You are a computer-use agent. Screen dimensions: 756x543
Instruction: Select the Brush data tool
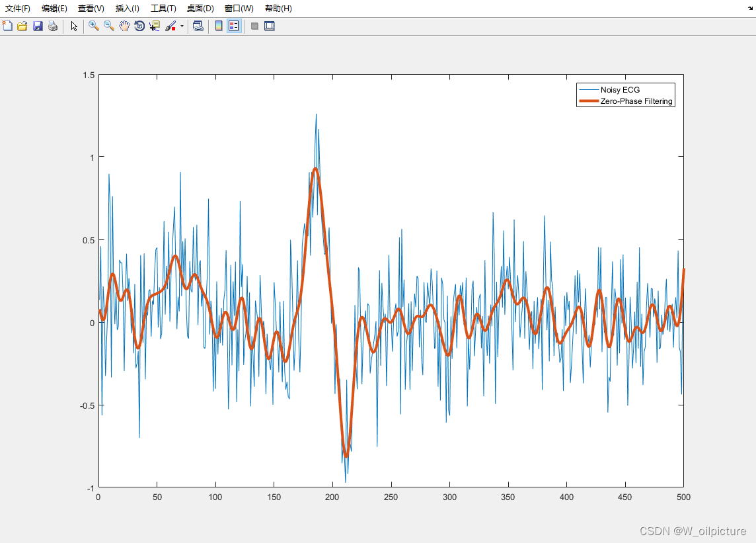click(170, 26)
